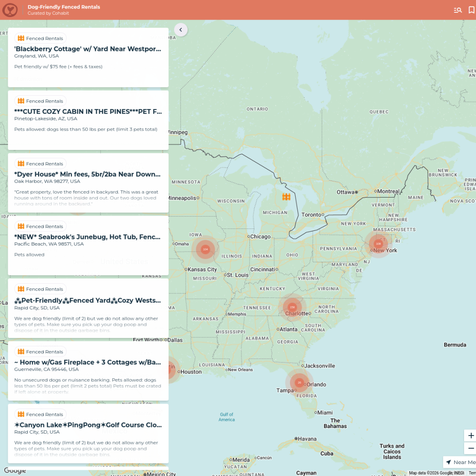The image size is (476, 476).
Task: Open the search list icon in header
Action: click(457, 10)
